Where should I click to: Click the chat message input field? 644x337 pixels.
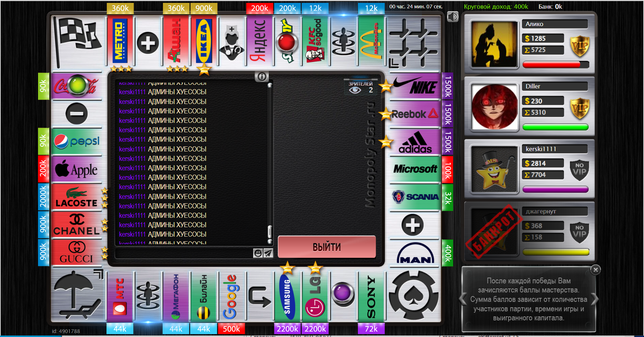tap(184, 253)
